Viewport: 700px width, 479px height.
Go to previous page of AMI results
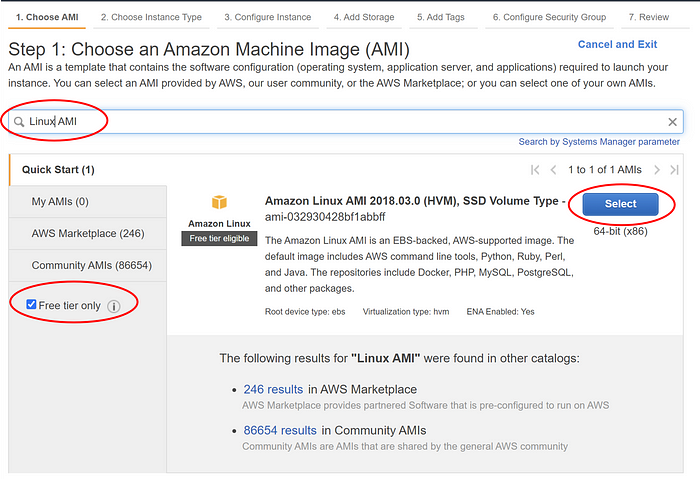pos(554,170)
